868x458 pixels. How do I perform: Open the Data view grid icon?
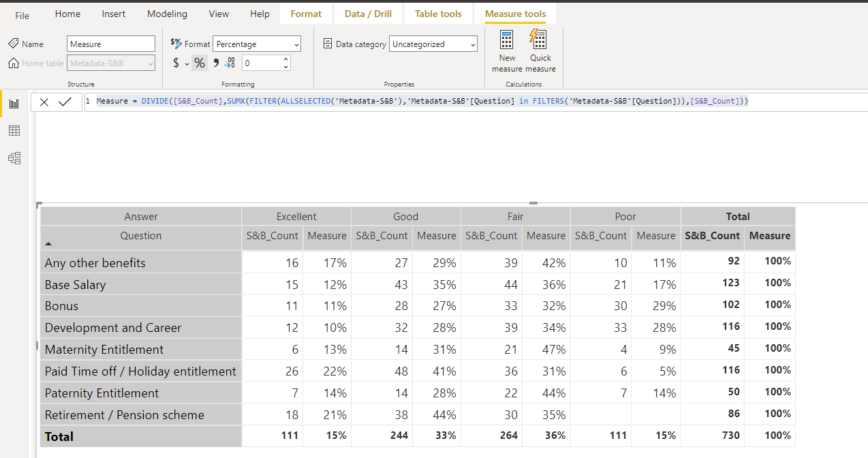point(14,131)
